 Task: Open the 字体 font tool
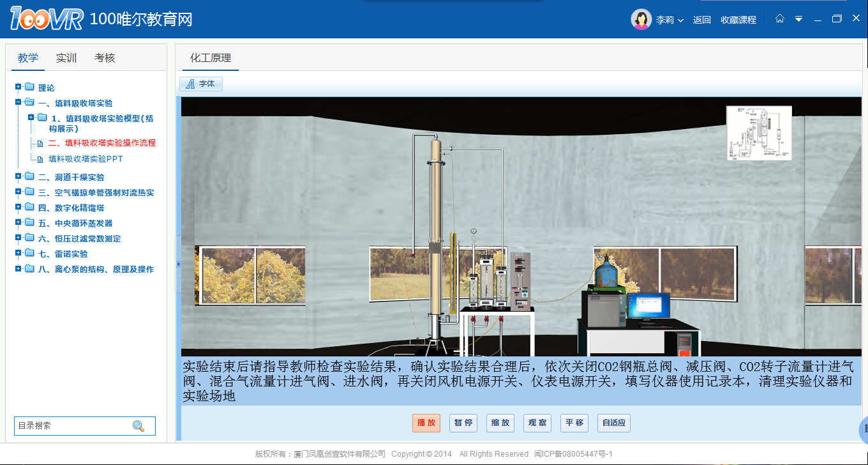tap(201, 84)
